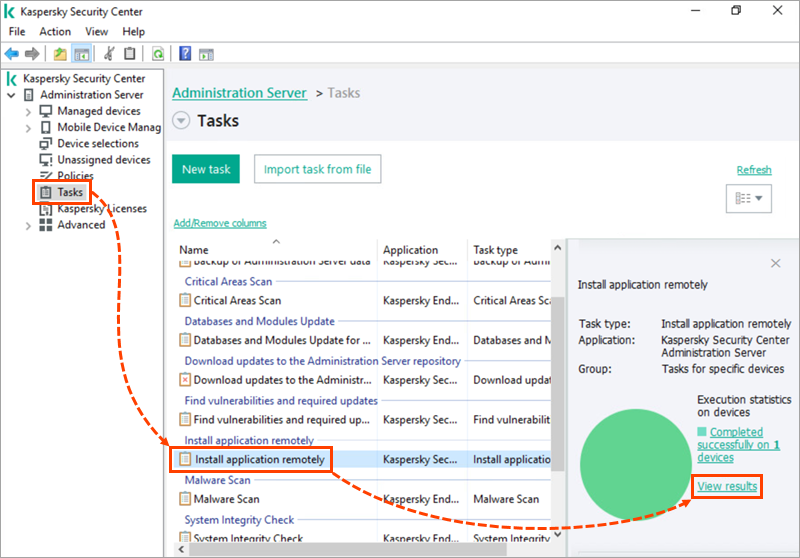Open the view mode dropdown below Refresh
The height and width of the screenshot is (558, 800).
click(748, 199)
